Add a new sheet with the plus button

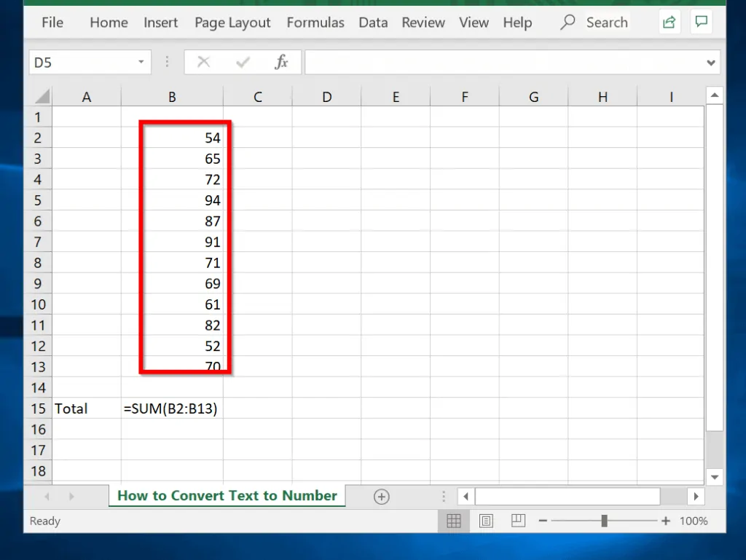pyautogui.click(x=381, y=496)
